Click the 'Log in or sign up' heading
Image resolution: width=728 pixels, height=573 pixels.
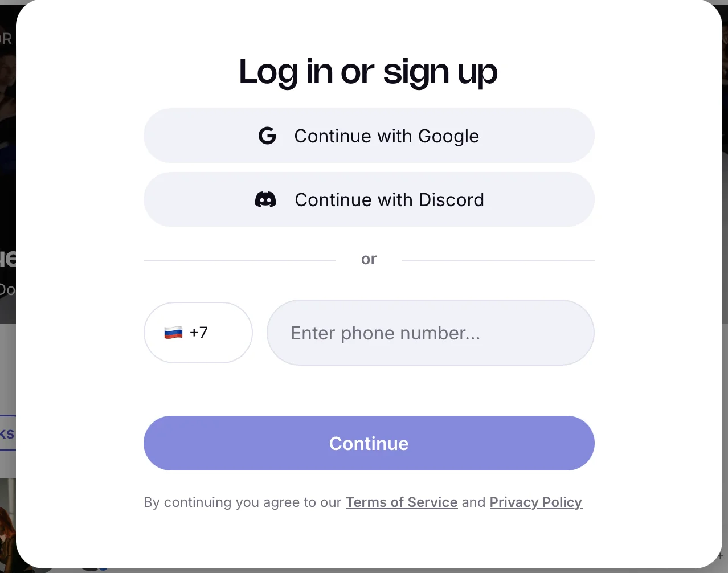tap(368, 72)
